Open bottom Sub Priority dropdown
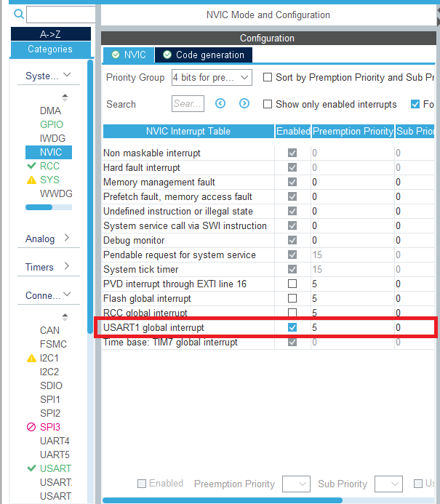440x504 pixels. tap(388, 484)
